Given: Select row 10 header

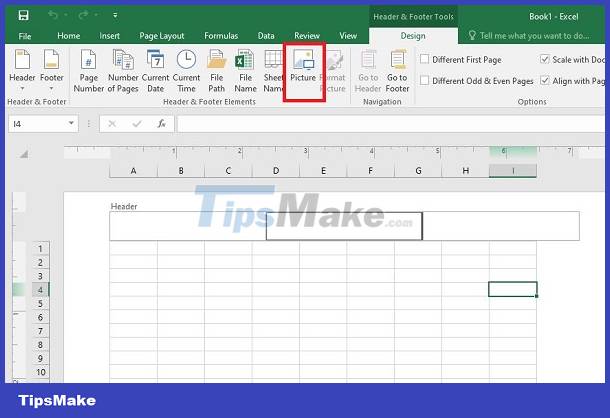Looking at the screenshot, I should [x=40, y=372].
